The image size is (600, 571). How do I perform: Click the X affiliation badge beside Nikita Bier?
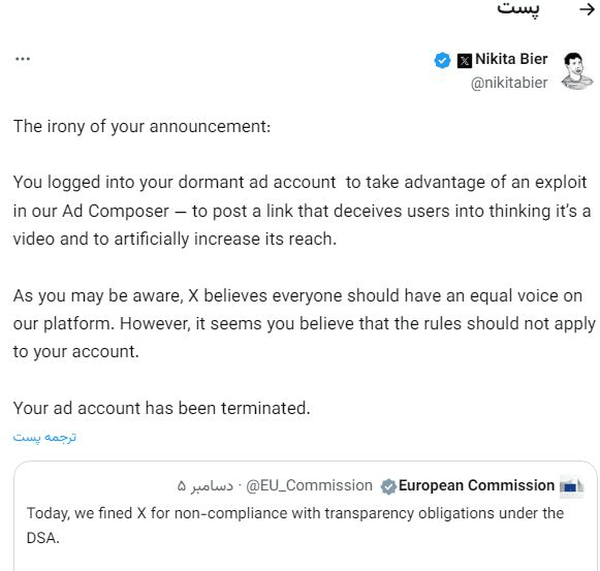click(464, 60)
